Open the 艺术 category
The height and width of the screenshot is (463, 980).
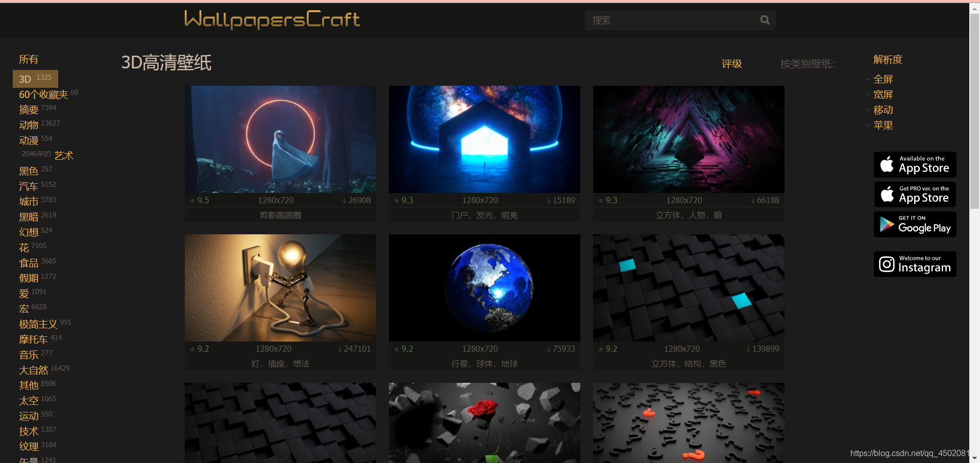[64, 155]
